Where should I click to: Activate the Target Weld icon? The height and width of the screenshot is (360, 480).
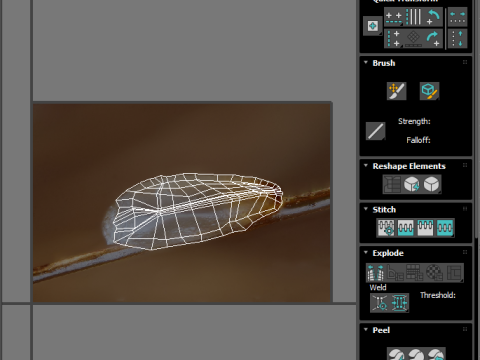(380, 303)
